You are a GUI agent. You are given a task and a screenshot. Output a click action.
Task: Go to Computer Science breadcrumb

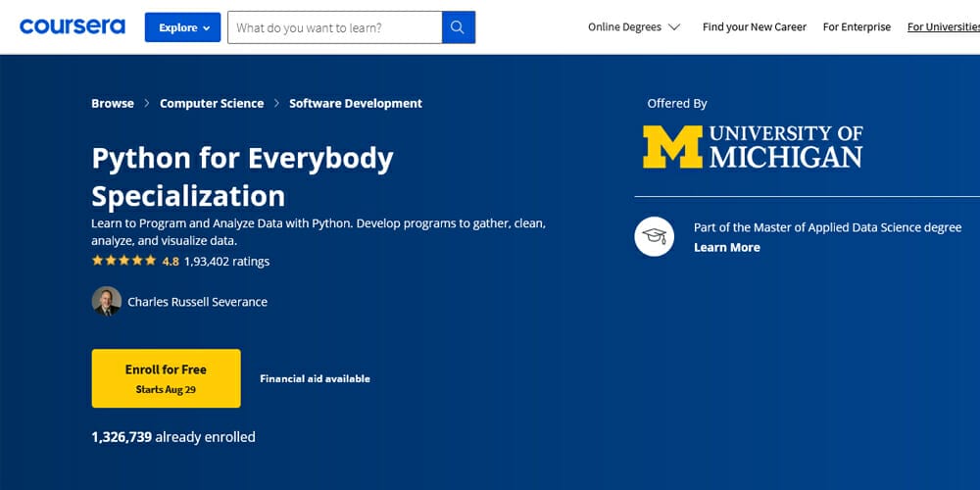point(212,103)
